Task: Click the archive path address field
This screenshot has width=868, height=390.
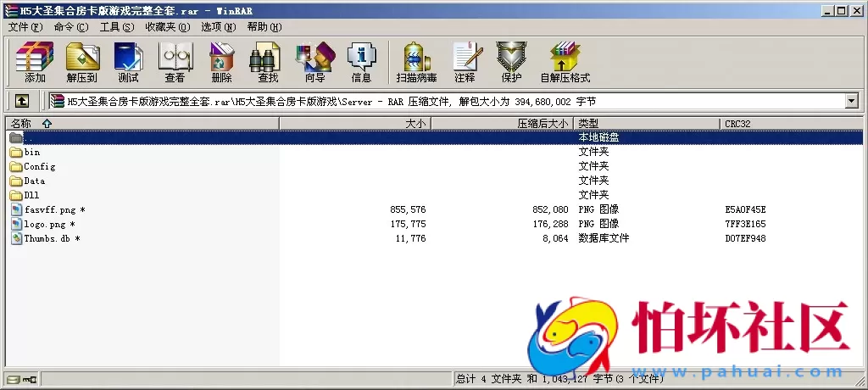Action: click(448, 101)
